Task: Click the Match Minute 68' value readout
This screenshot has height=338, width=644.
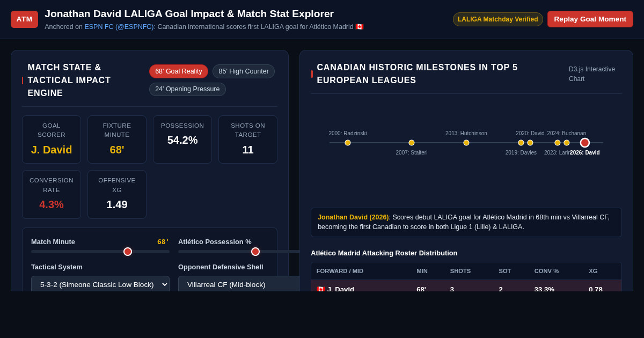Action: [163, 242]
